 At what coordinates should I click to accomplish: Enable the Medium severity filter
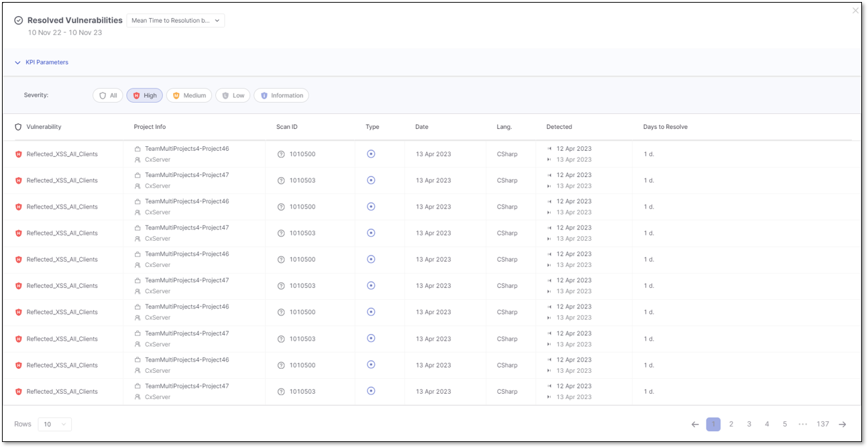(188, 96)
